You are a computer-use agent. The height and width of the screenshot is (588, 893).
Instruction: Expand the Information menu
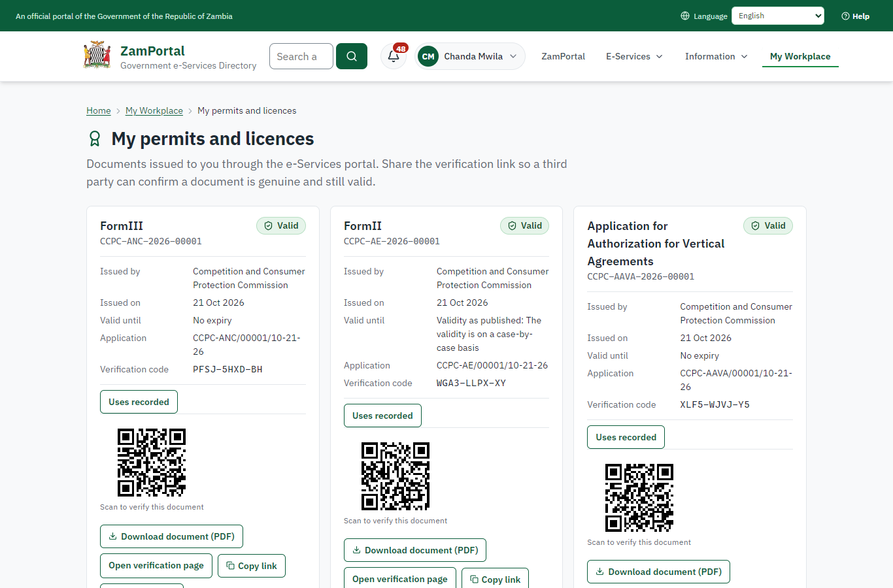tap(716, 56)
